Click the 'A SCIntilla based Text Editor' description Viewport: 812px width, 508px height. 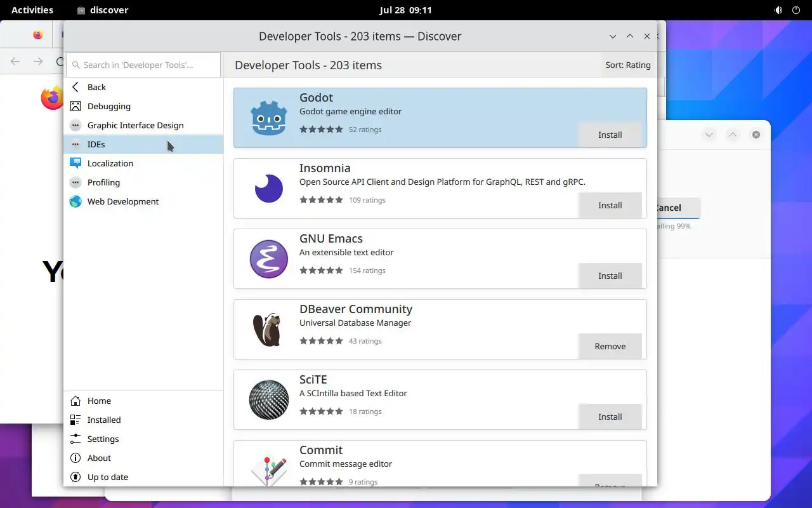[x=353, y=393]
